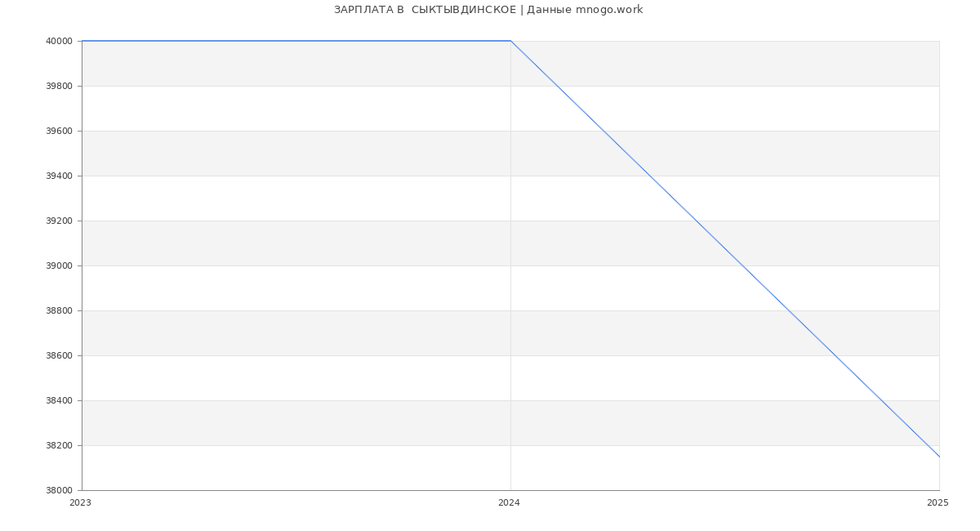Select the 39000 y-axis label
The width and height of the screenshot is (980, 531).
coord(59,265)
